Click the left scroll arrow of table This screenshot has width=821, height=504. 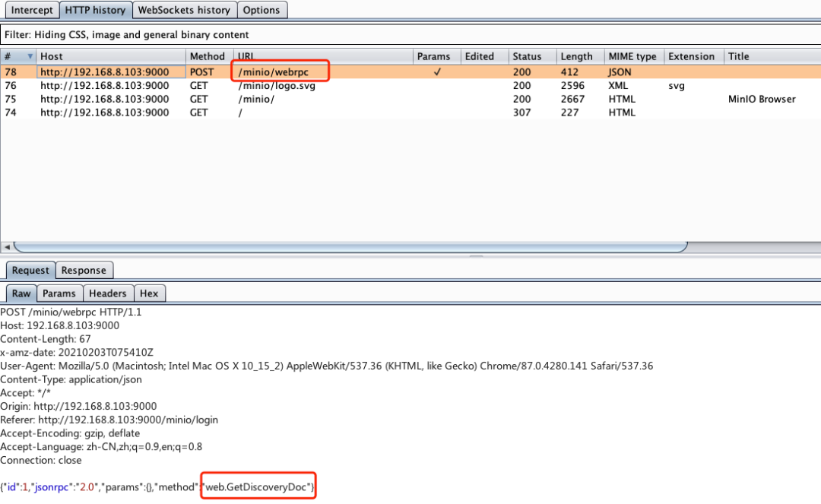[6, 247]
